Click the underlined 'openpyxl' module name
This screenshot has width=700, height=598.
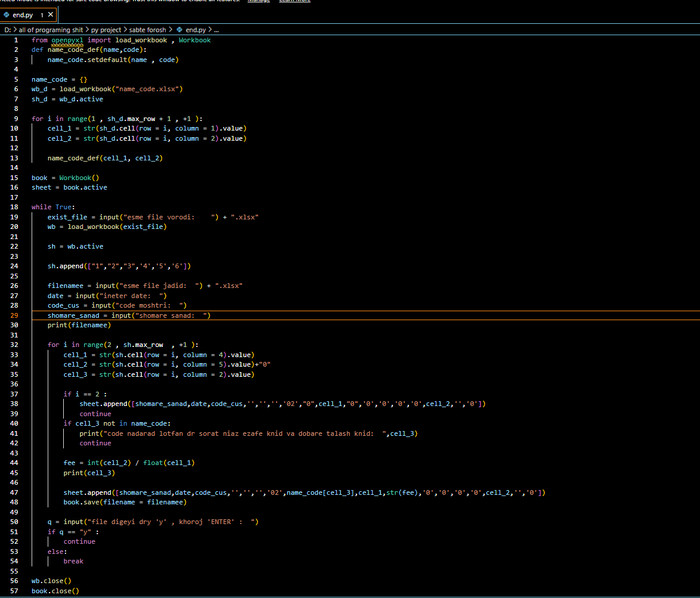[x=67, y=40]
